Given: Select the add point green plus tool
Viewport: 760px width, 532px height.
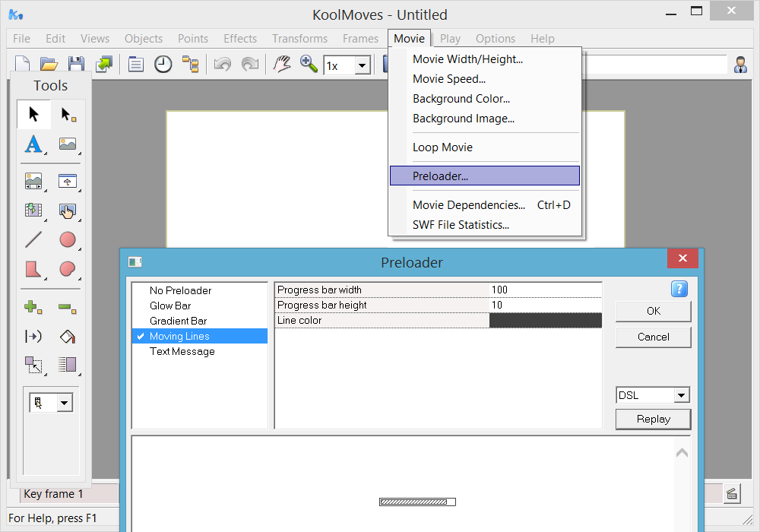Looking at the screenshot, I should click(x=33, y=307).
